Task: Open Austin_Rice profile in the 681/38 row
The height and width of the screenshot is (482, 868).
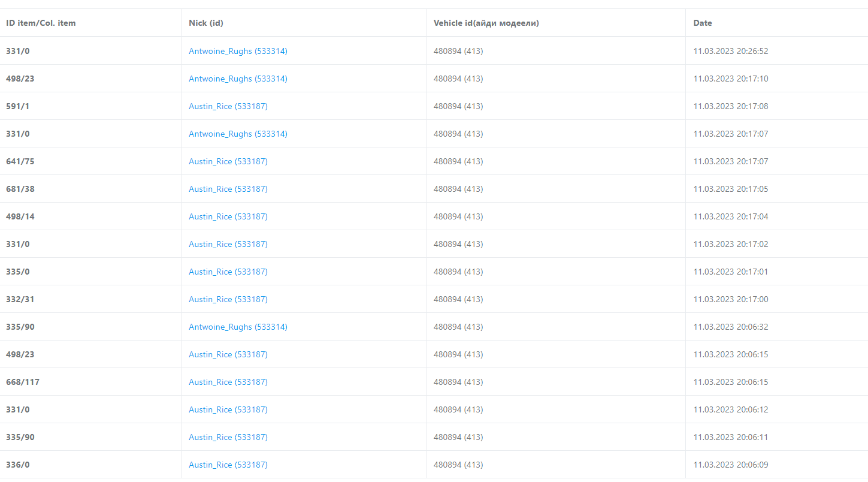Action: (x=228, y=189)
